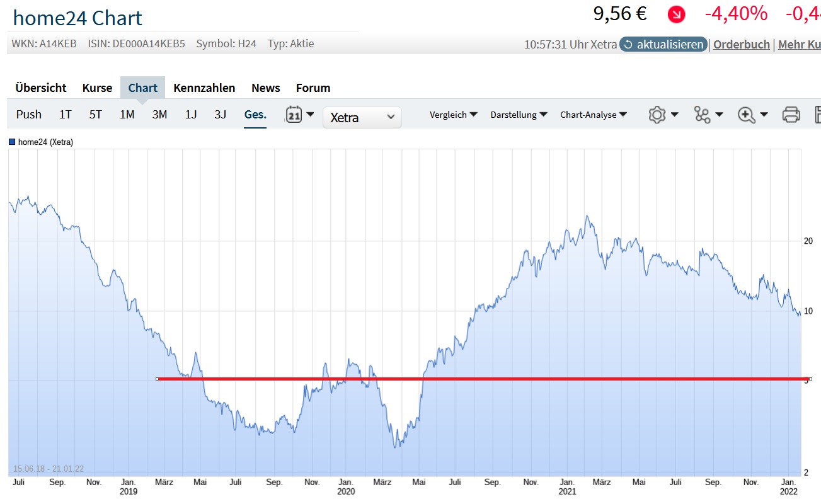Open the News tab
This screenshot has height=504, width=821.
tap(265, 88)
